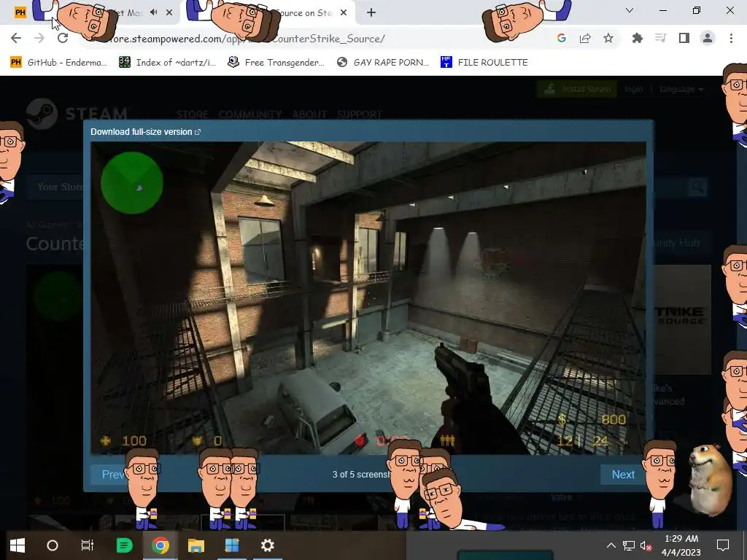This screenshot has width=747, height=560.
Task: Open the Windows Start menu
Action: click(18, 545)
